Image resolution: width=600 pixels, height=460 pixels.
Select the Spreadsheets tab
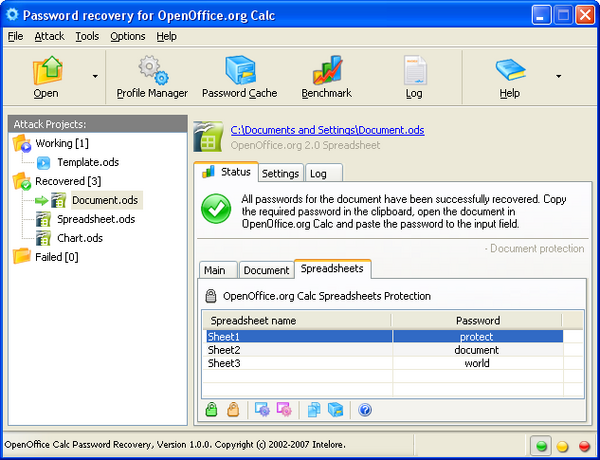(332, 269)
